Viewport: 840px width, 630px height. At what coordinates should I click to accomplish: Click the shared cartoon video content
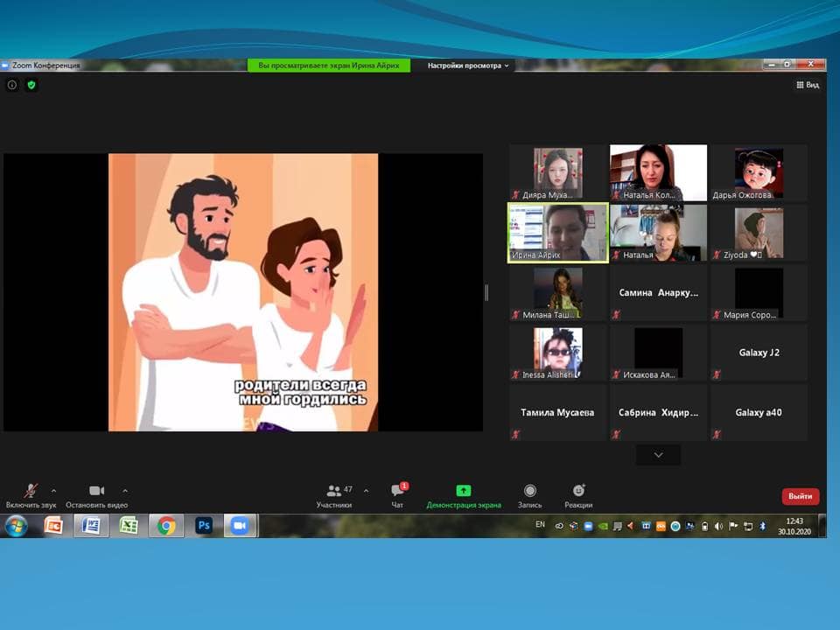click(x=243, y=292)
